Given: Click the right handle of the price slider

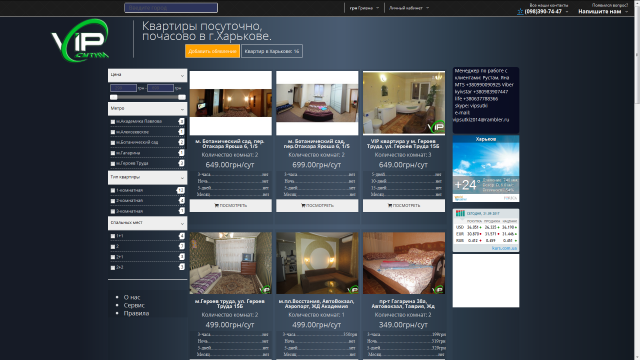Looking at the screenshot, I should coord(182,97).
